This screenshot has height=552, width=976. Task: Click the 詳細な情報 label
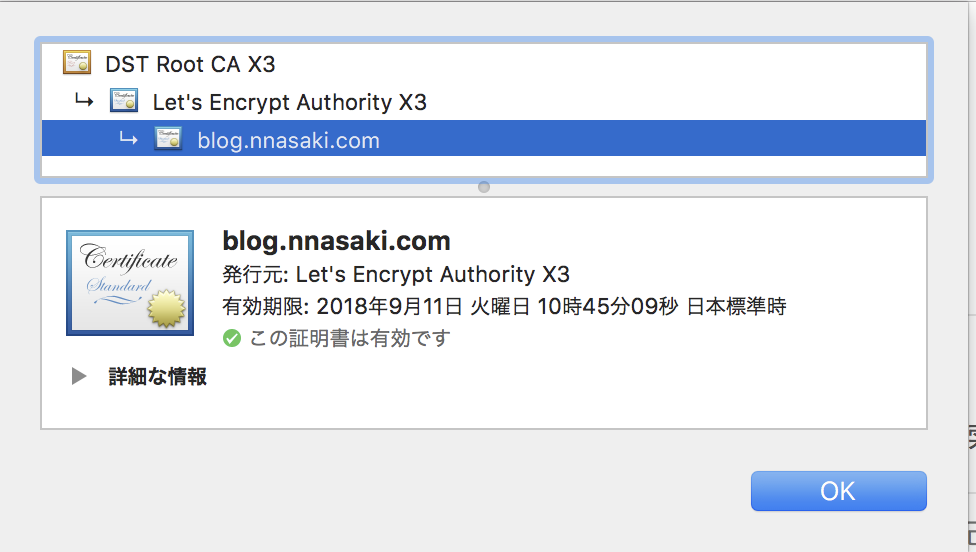(x=157, y=376)
